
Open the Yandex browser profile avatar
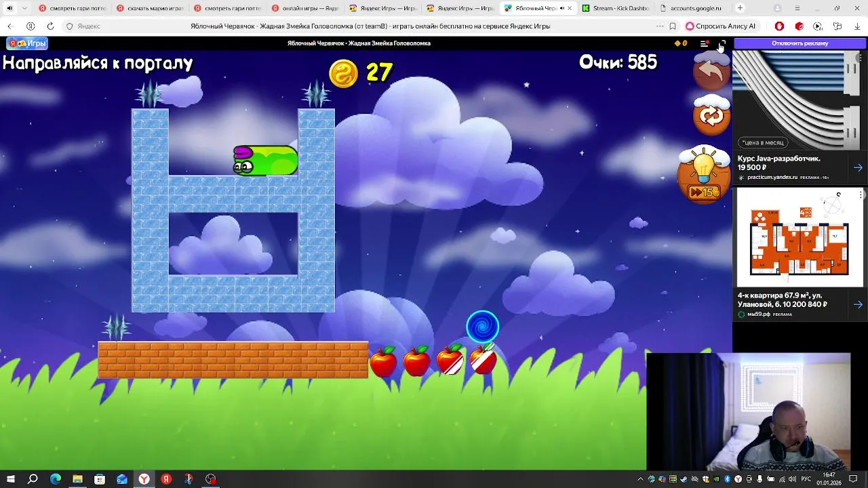(777, 8)
